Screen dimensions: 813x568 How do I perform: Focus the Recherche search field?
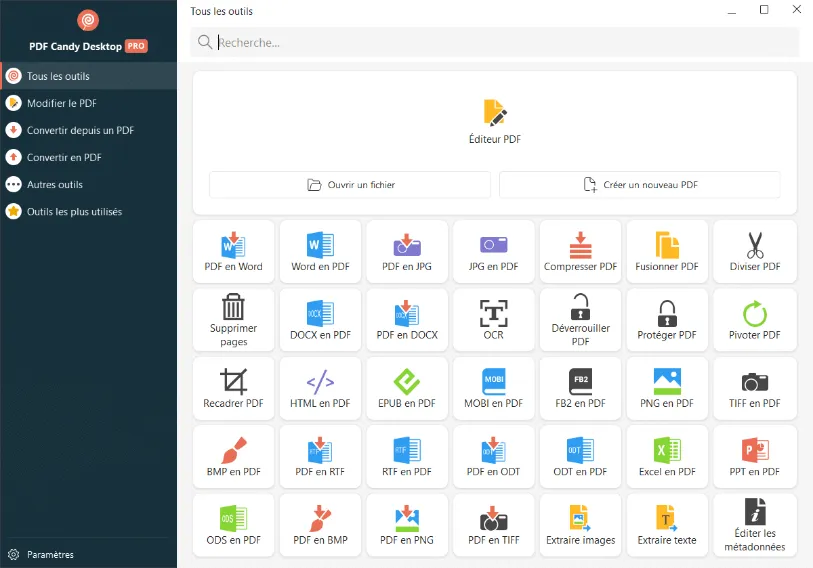500,42
